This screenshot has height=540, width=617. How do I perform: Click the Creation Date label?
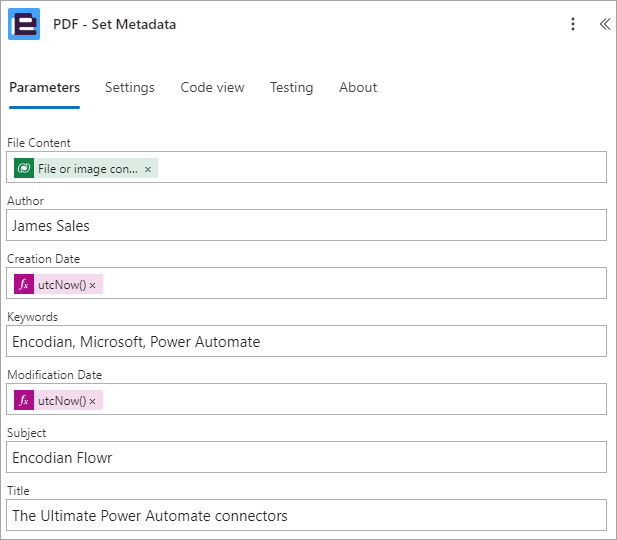pyautogui.click(x=44, y=259)
